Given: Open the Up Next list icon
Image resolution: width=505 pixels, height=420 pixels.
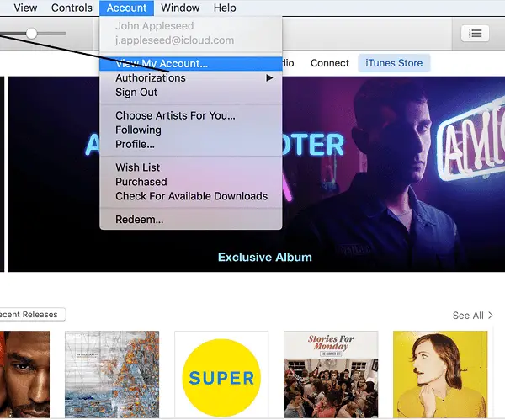Looking at the screenshot, I should 475,33.
